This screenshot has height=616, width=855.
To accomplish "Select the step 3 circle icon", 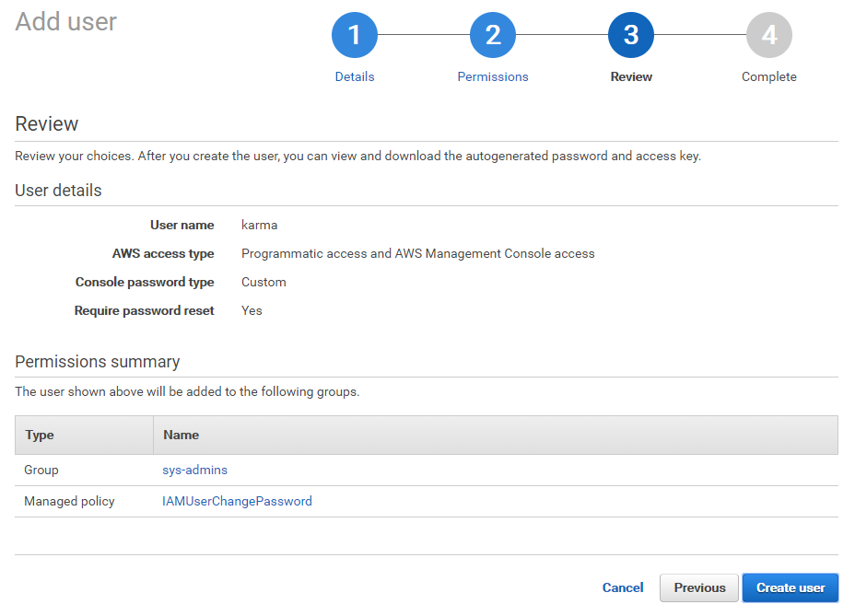I will coord(631,35).
